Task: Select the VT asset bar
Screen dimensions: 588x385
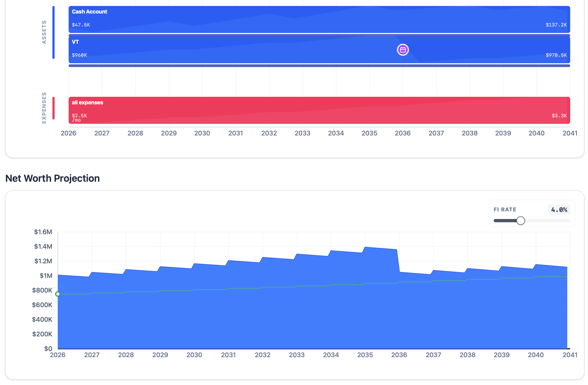Action: click(319, 50)
